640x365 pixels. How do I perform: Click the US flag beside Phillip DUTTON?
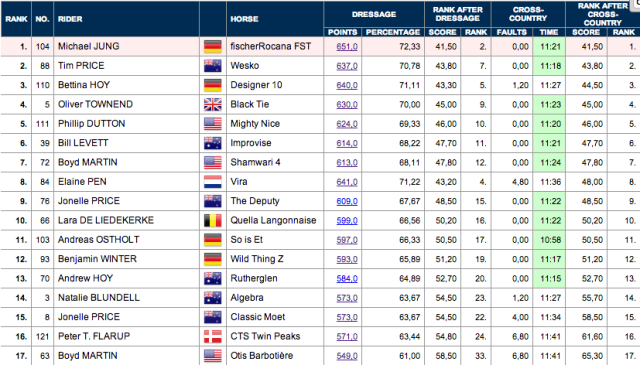[x=213, y=124]
